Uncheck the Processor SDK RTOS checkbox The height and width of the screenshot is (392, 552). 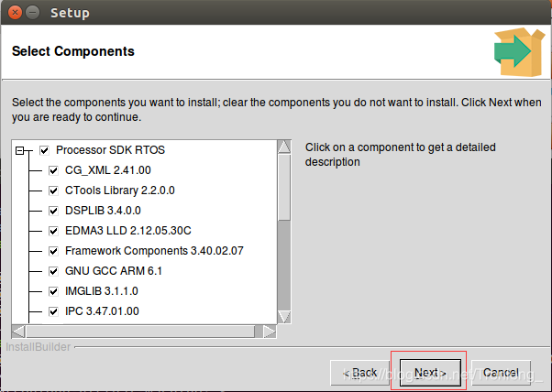[x=44, y=150]
